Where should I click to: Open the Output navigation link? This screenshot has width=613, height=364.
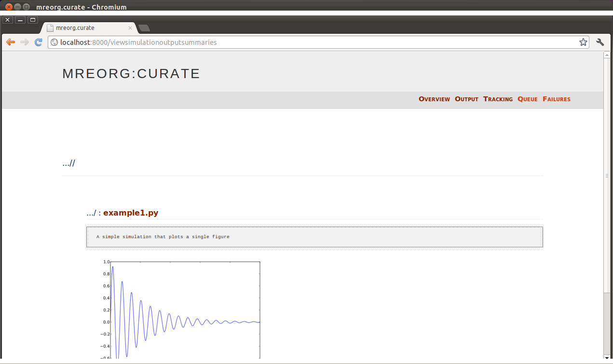pos(466,99)
